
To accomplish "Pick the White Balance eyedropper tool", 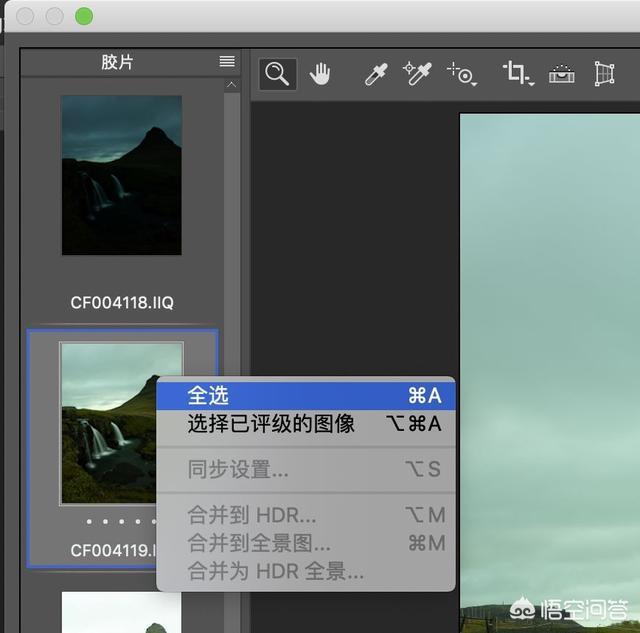I will (376, 74).
